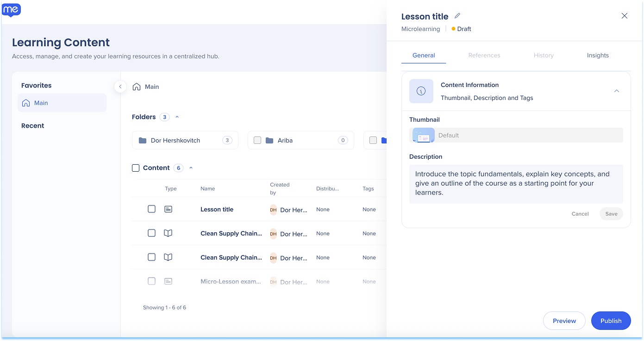Click the Dor Hershkovitch folder icon
644x341 pixels.
click(143, 140)
